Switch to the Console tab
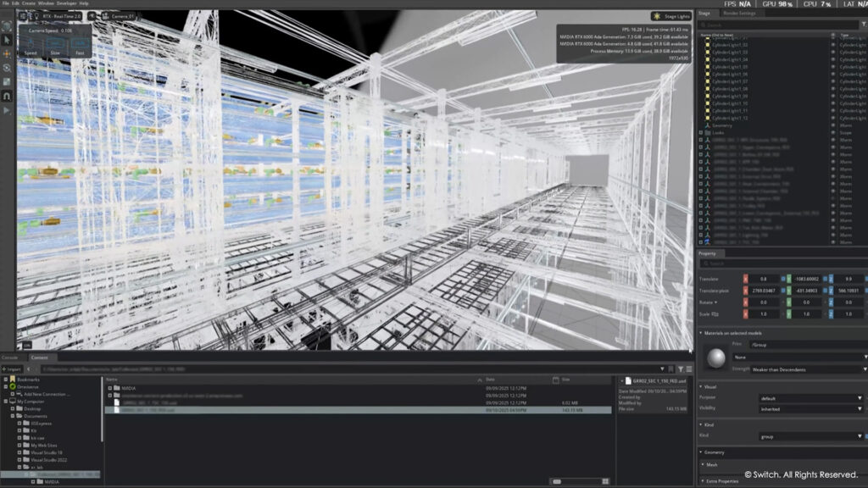Image resolution: width=868 pixels, height=488 pixels. click(10, 358)
